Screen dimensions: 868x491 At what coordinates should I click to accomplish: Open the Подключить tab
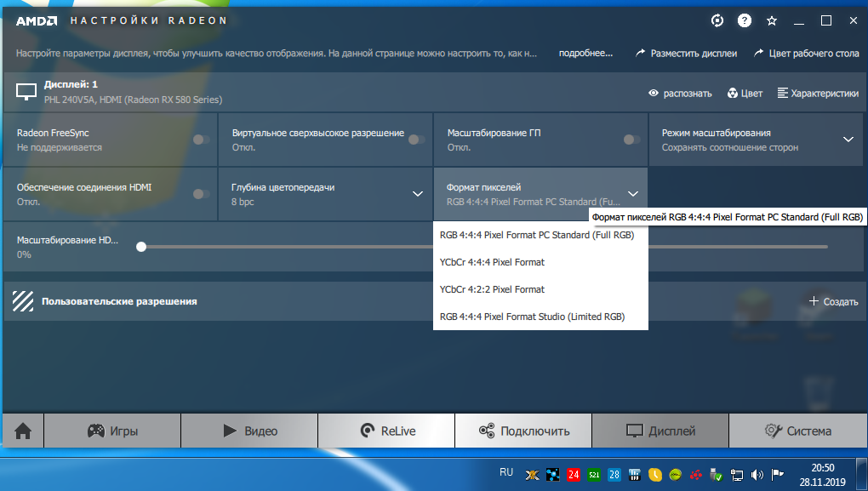pos(523,431)
